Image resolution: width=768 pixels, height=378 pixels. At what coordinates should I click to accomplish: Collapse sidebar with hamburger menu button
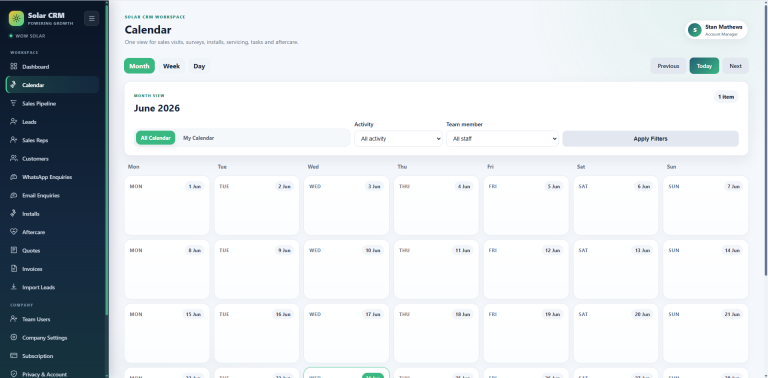92,19
